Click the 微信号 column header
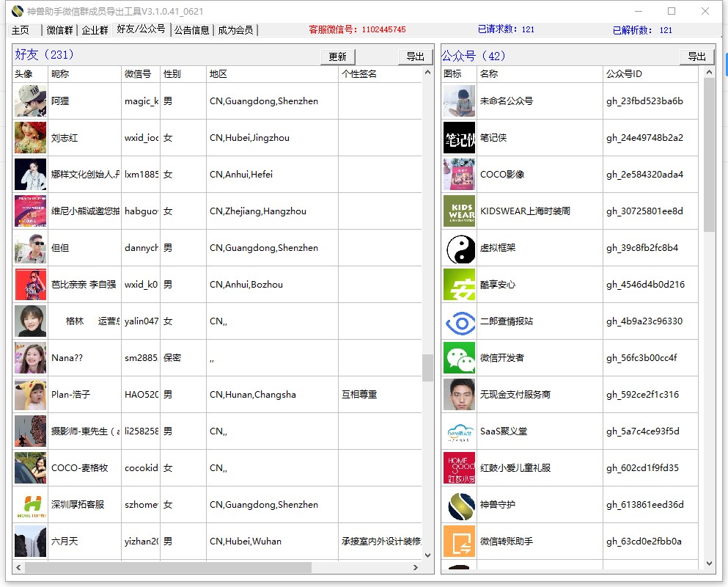This screenshot has height=587, width=728. [x=141, y=74]
